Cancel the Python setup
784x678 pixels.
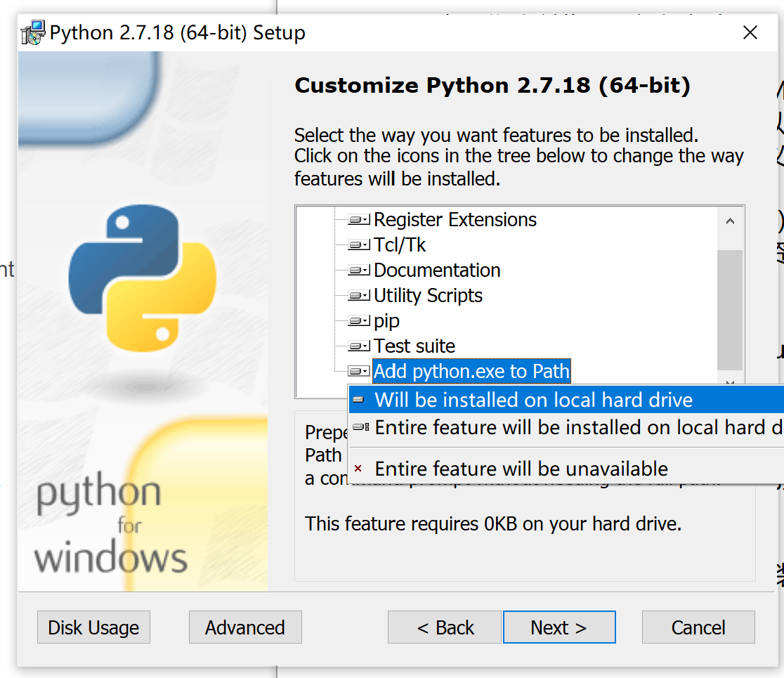pos(698,627)
